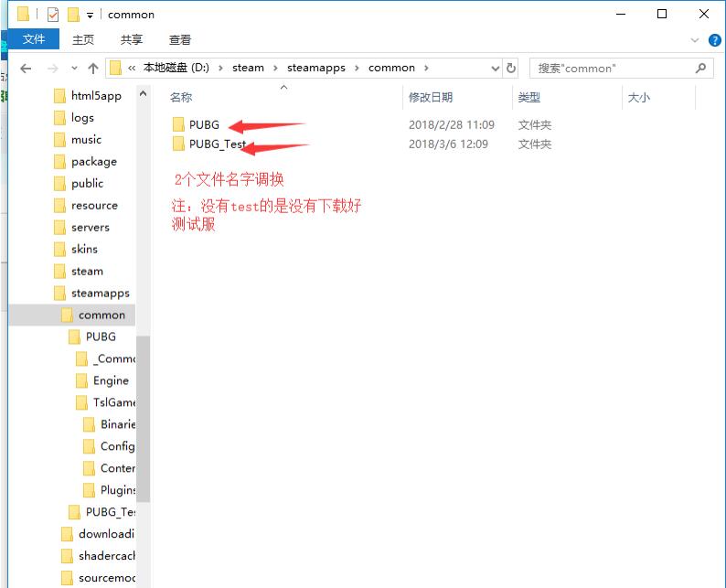Open the address bar history dropdown

click(495, 69)
